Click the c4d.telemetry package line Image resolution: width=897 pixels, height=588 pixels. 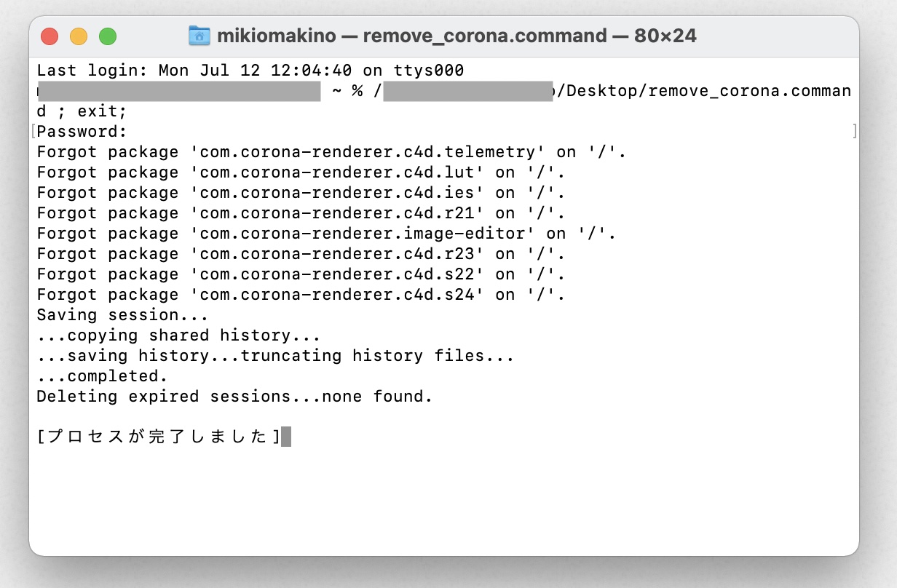pos(331,152)
